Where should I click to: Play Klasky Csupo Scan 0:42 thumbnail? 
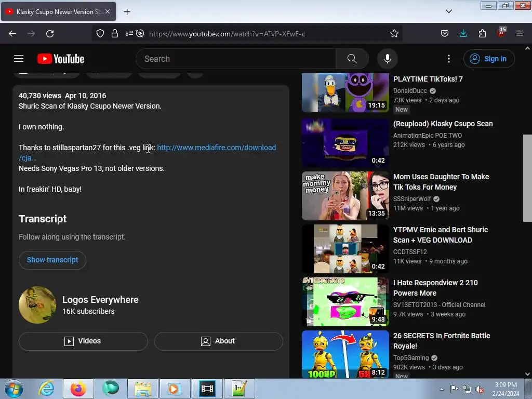345,143
